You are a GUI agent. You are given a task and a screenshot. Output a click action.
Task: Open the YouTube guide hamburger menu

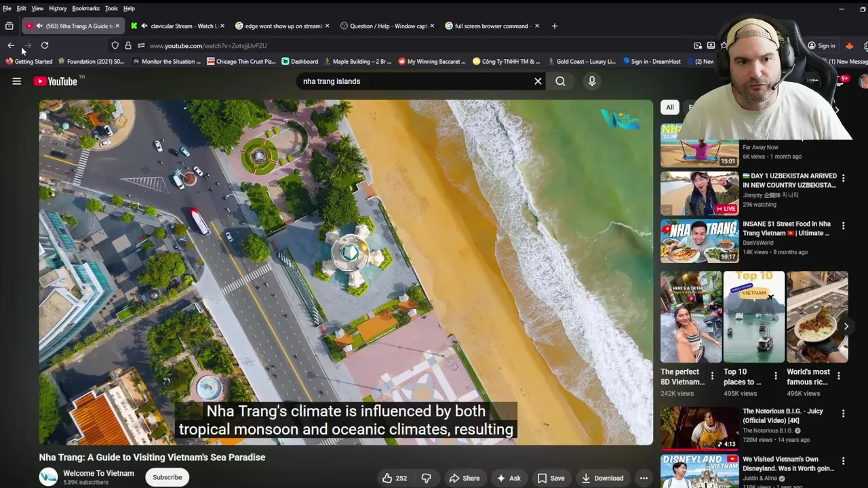(16, 81)
